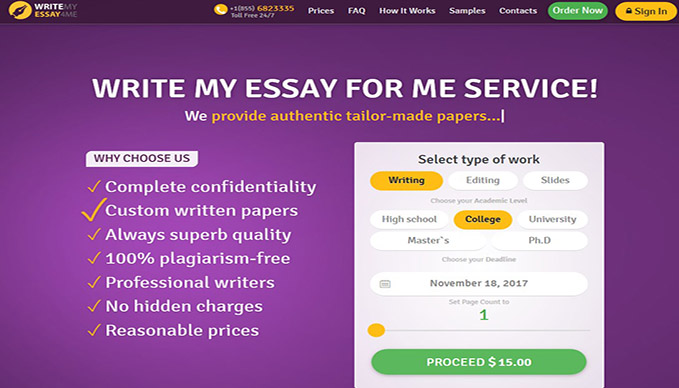Screen dimensions: 679x388
Task: Select the Slides work type
Action: coord(555,181)
